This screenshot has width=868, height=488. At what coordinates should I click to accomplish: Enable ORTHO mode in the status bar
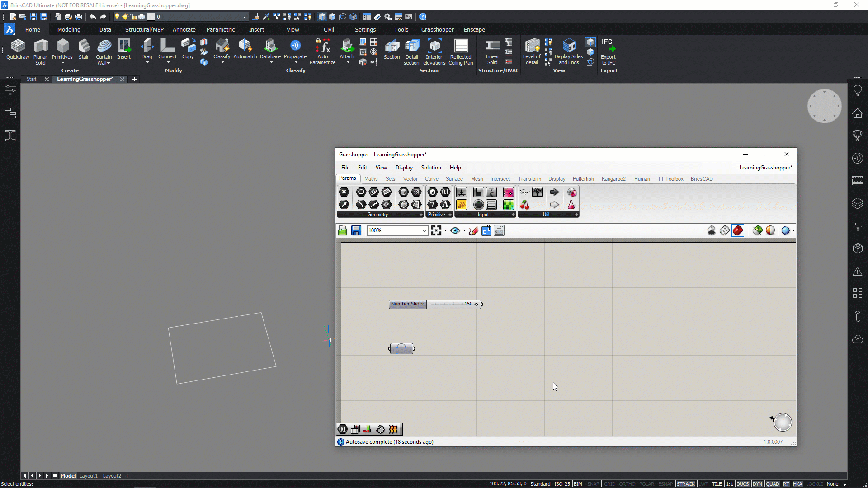[x=628, y=484]
